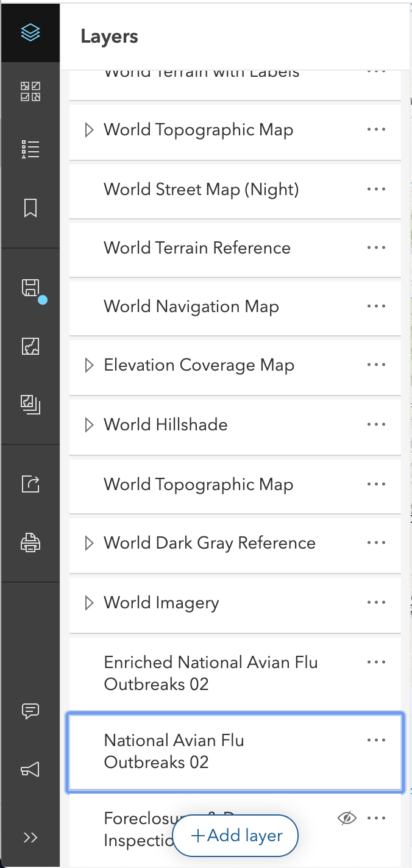Open the Legend panel icon
This screenshot has height=868, width=412.
(x=30, y=148)
